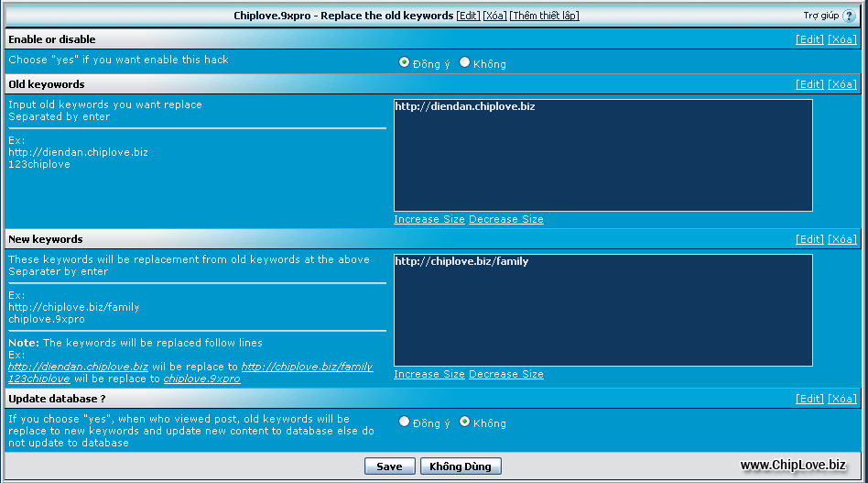Open the Trợ giúp help icon
The width and height of the screenshot is (868, 483).
(849, 16)
